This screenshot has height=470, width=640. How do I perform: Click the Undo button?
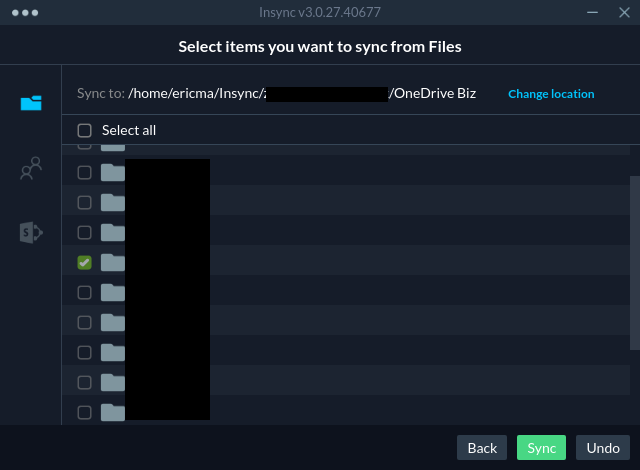pyautogui.click(x=603, y=447)
